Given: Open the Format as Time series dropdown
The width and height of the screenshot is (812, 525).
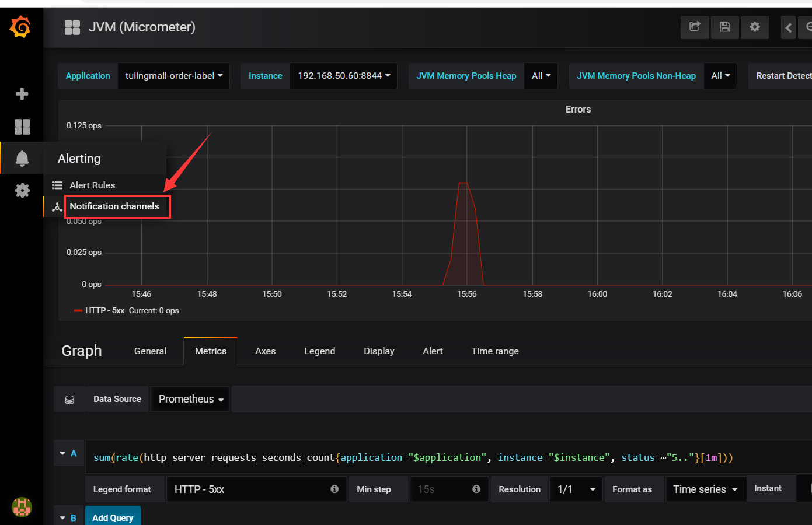Looking at the screenshot, I should [705, 489].
